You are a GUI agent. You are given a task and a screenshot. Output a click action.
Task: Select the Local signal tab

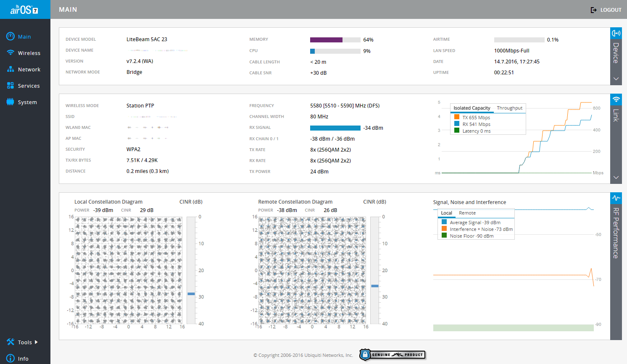click(x=447, y=213)
